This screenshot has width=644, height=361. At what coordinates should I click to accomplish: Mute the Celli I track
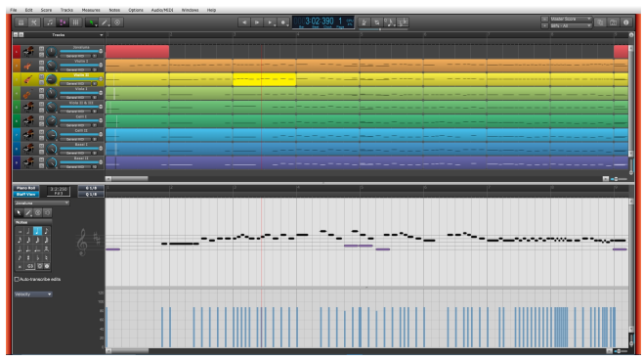click(41, 118)
